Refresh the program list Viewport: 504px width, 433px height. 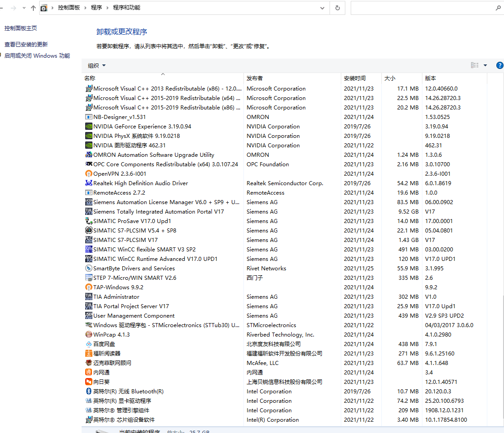338,8
